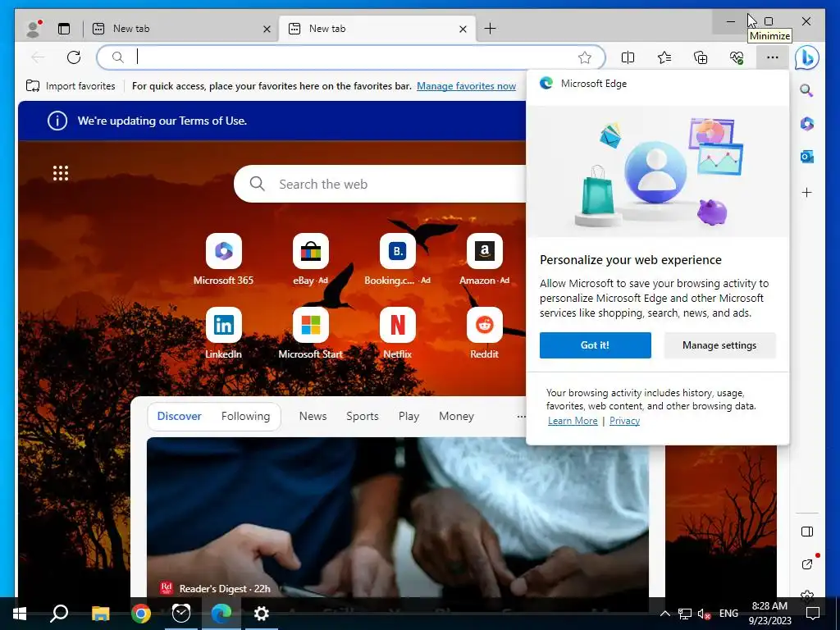Close the second New tab

tap(463, 29)
